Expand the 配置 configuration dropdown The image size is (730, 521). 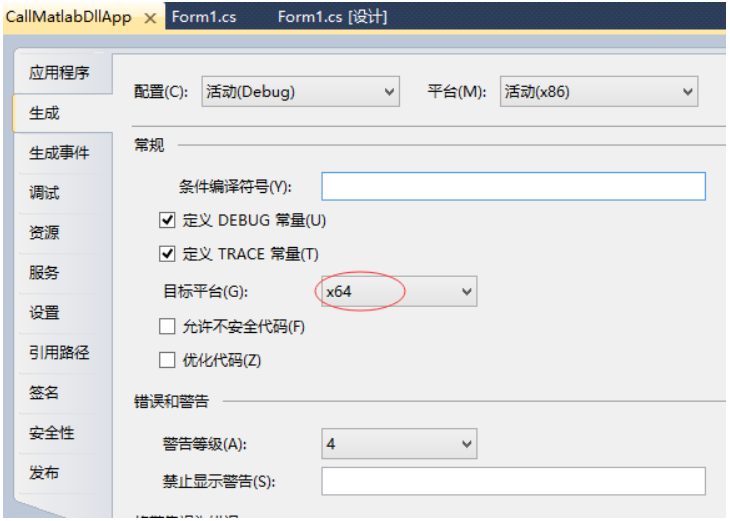coord(300,92)
